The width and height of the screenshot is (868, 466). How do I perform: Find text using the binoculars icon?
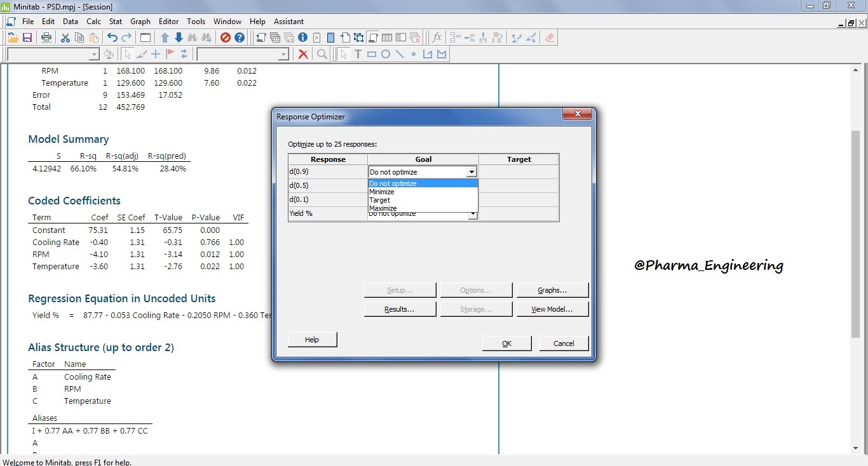click(193, 37)
